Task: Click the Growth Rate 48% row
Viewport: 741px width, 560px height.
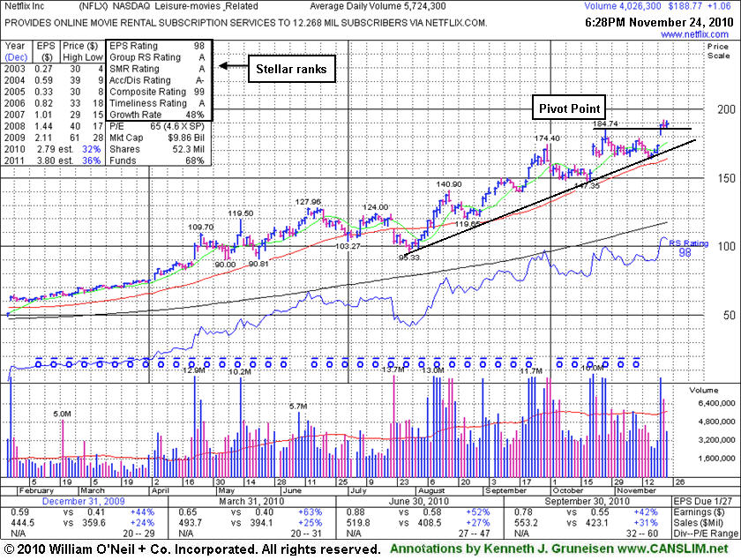Action: click(x=157, y=115)
